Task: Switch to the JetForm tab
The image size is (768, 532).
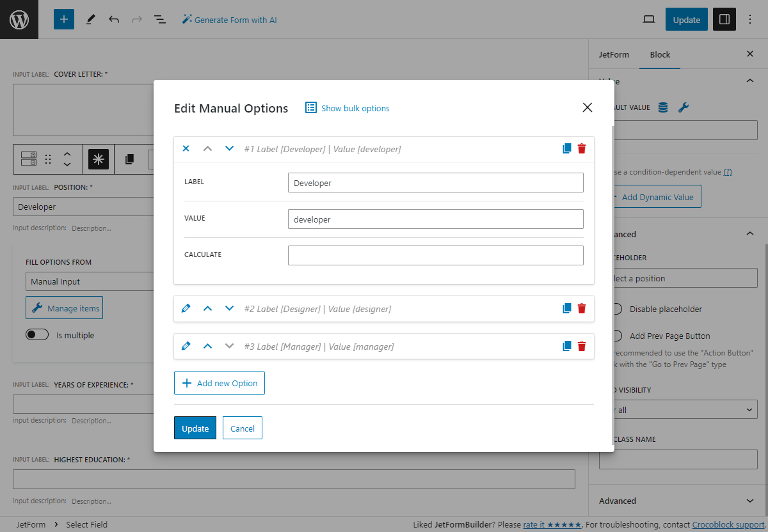Action: coord(614,54)
